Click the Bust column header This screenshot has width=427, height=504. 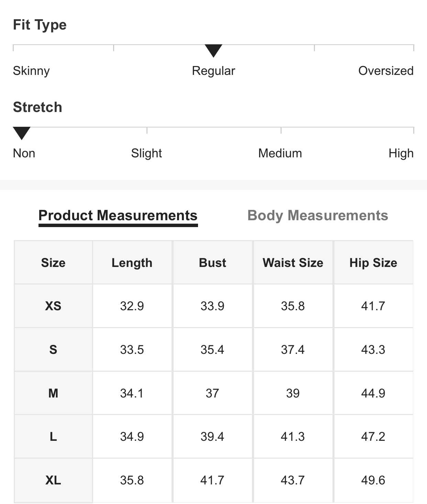(212, 263)
